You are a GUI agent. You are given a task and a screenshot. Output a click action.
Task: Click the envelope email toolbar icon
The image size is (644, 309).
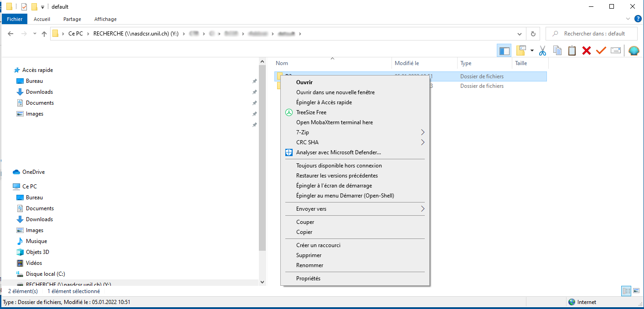(616, 51)
